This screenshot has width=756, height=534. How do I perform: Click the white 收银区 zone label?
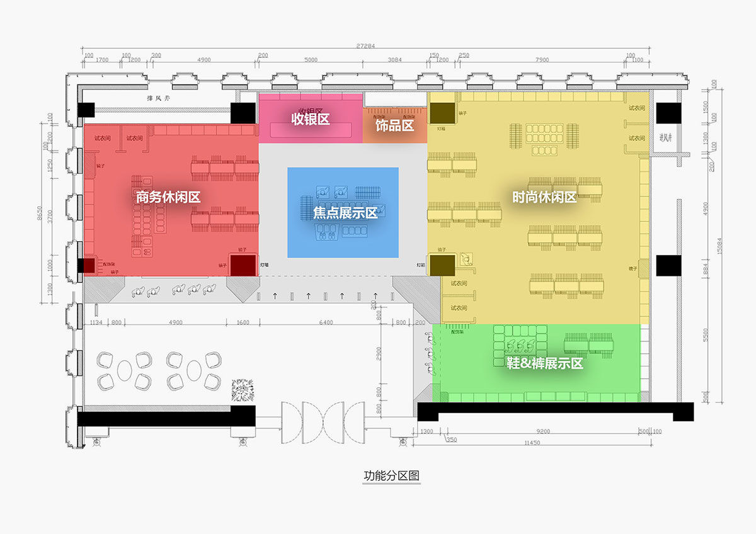point(311,119)
